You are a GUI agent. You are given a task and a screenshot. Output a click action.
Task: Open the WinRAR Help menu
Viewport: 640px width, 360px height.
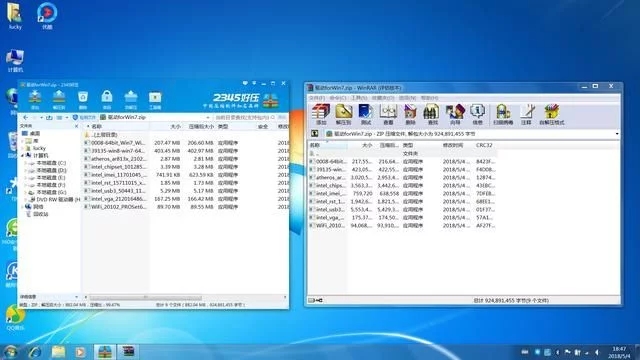click(429, 98)
